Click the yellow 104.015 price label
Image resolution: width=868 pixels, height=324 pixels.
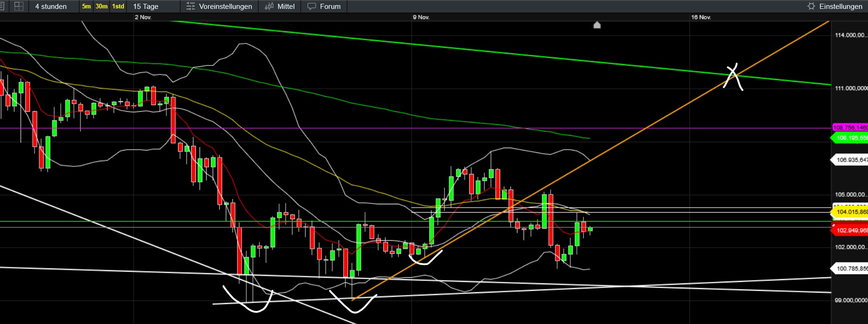tap(851, 212)
